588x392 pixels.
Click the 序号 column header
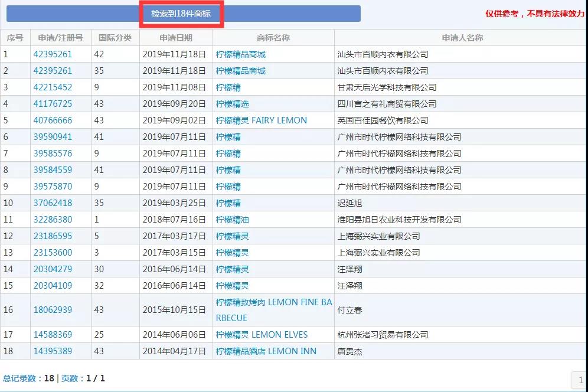(x=15, y=38)
